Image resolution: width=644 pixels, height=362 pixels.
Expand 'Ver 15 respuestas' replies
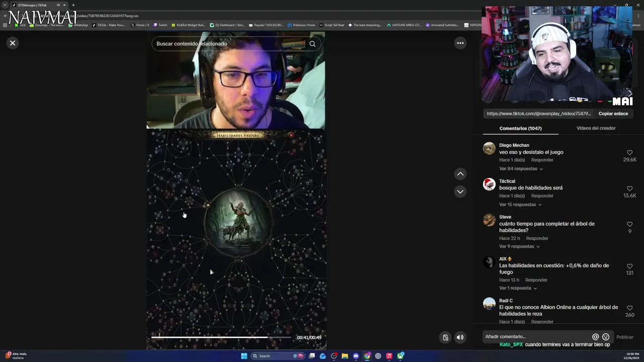click(x=520, y=205)
